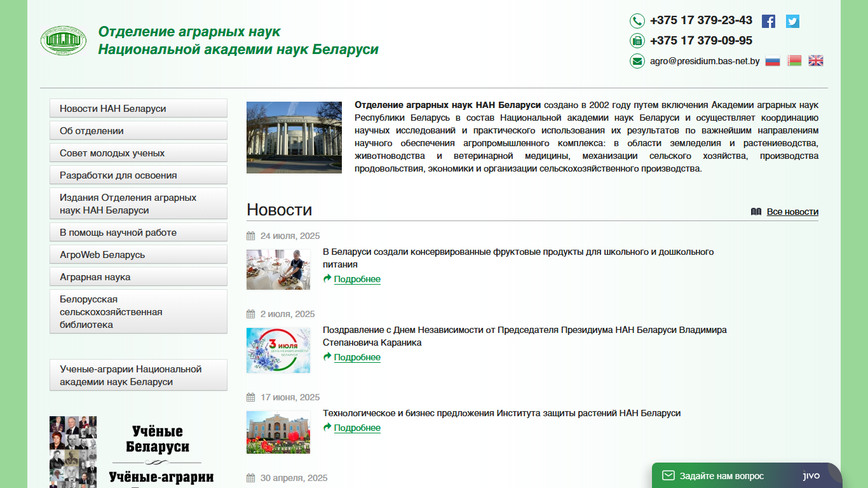Click the jivo brand logo
Screen dimensions: 868x488
tap(811, 475)
